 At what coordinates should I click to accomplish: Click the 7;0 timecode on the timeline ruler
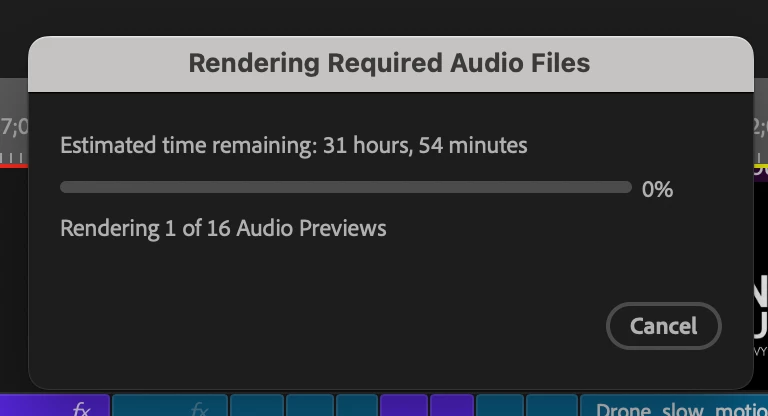tap(14, 126)
